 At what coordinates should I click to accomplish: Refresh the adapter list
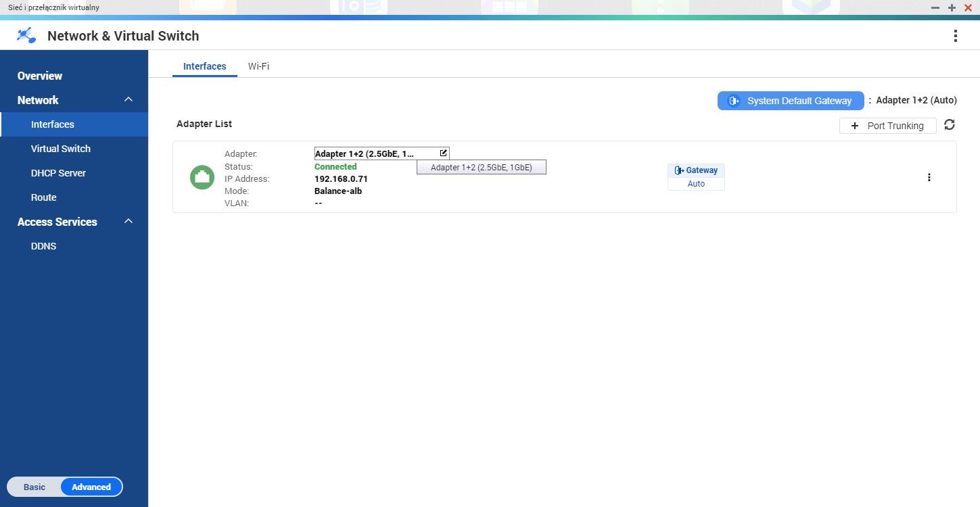pyautogui.click(x=950, y=125)
